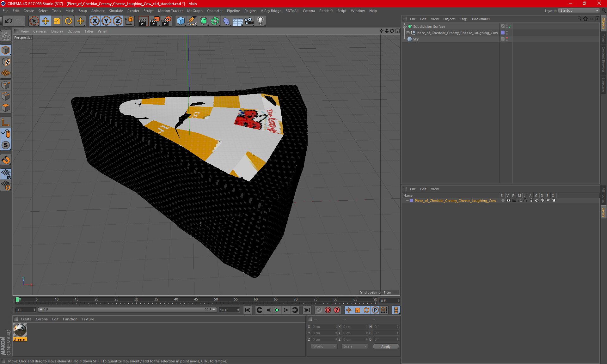This screenshot has height=364, width=607.
Task: Click the Record Active Objects button
Action: pos(319,310)
